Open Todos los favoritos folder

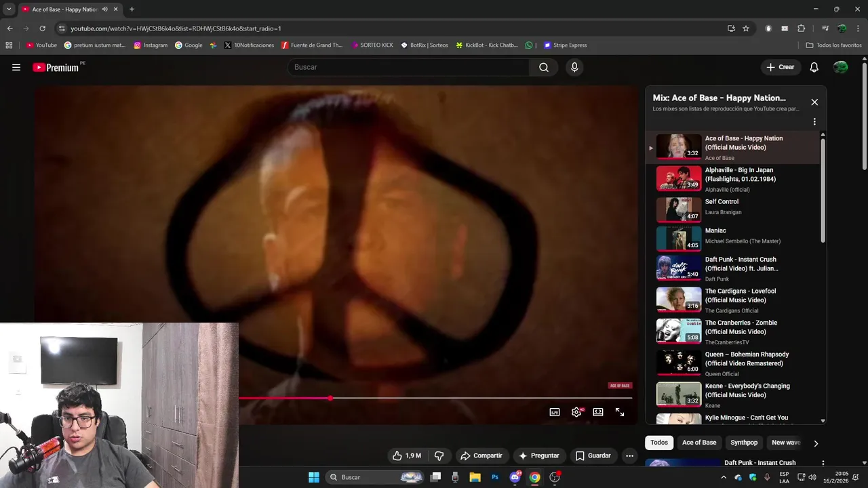point(833,45)
